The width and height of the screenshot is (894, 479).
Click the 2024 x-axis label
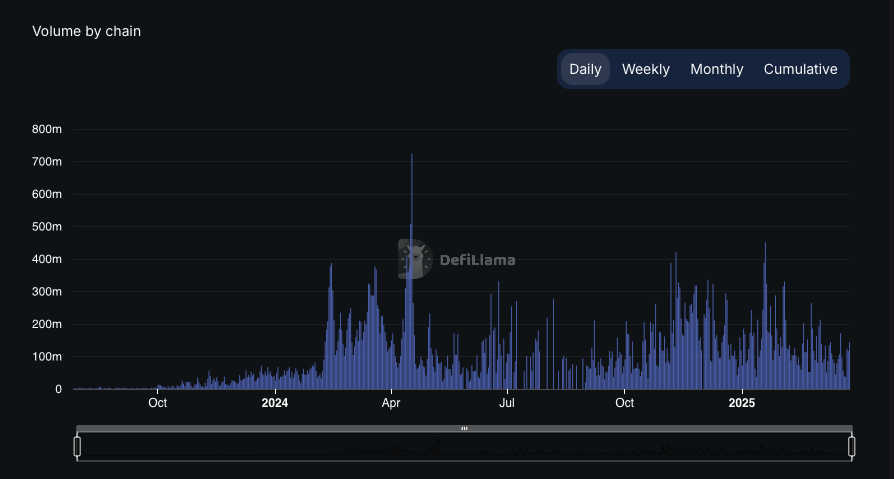tap(275, 403)
